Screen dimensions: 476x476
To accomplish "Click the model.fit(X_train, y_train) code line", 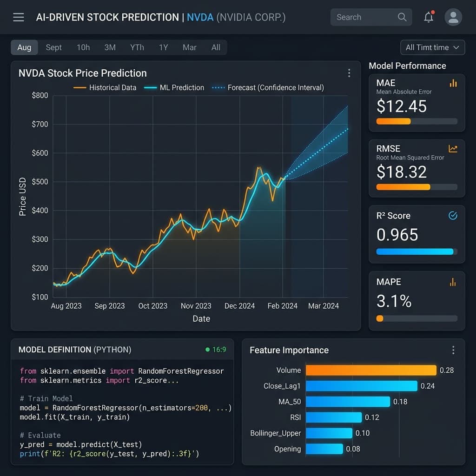I will coord(75,417).
